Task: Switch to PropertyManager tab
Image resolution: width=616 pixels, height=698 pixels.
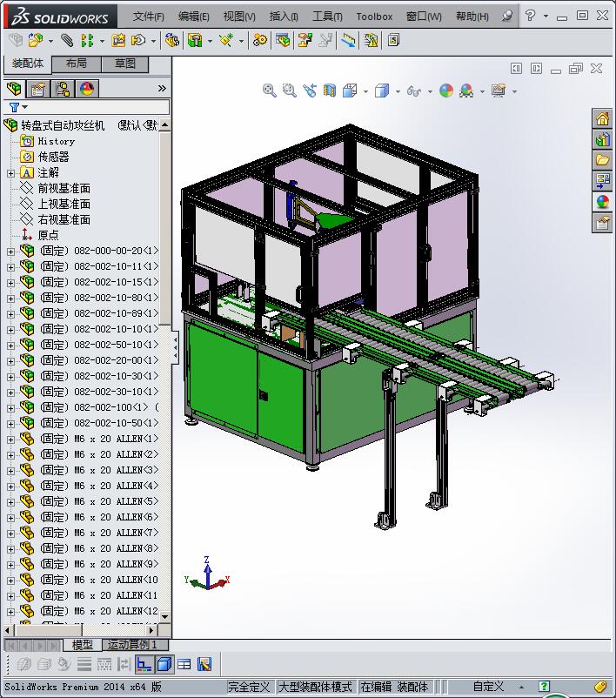Action: [38, 89]
